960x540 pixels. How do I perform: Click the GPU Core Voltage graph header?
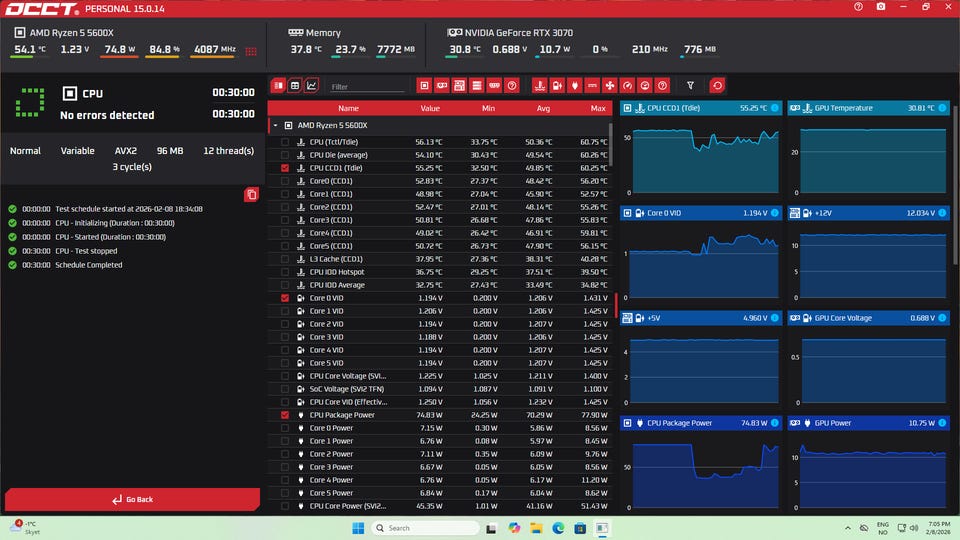pos(869,318)
